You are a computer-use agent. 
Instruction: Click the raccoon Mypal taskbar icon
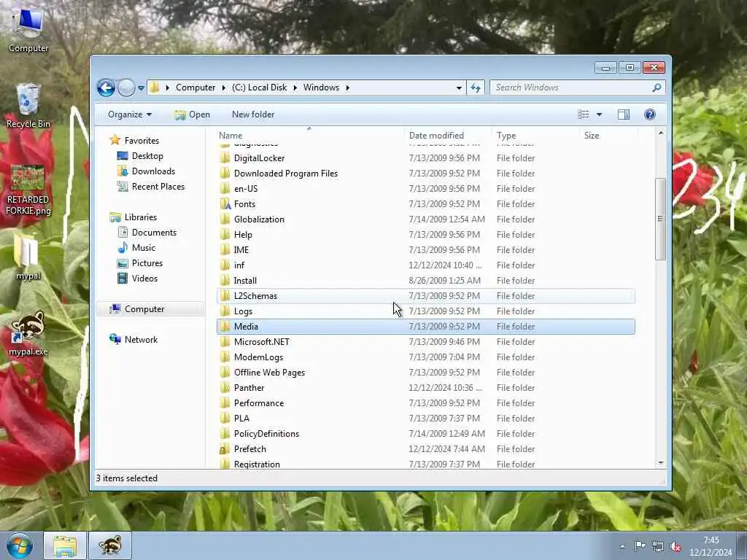pos(110,545)
